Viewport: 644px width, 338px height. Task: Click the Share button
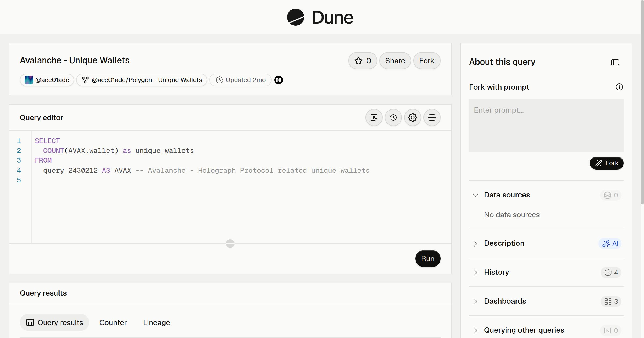pos(395,61)
